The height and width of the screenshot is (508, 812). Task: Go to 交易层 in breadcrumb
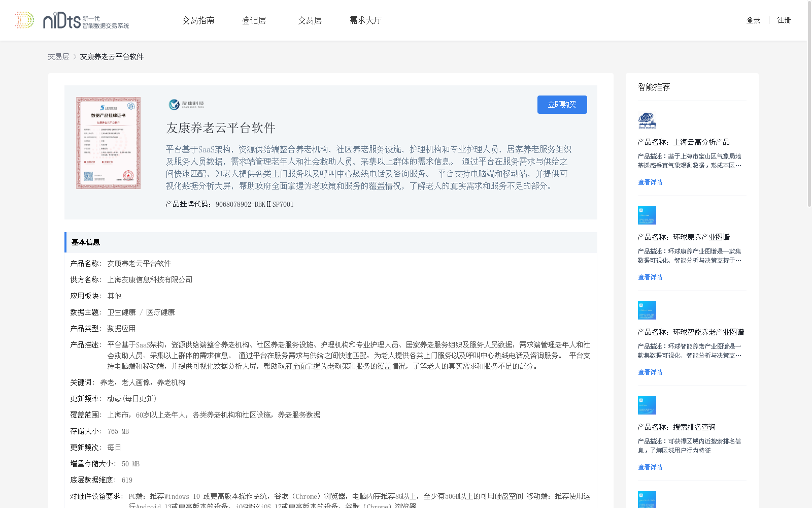click(58, 57)
